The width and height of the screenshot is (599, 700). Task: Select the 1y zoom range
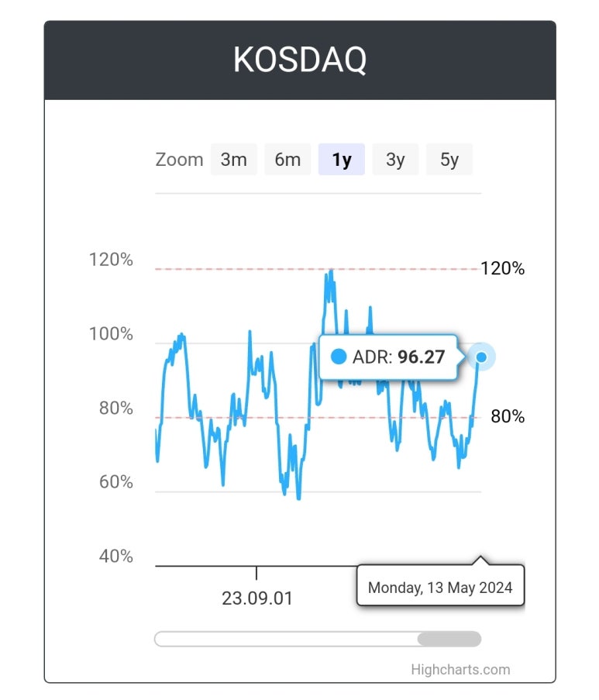click(342, 160)
